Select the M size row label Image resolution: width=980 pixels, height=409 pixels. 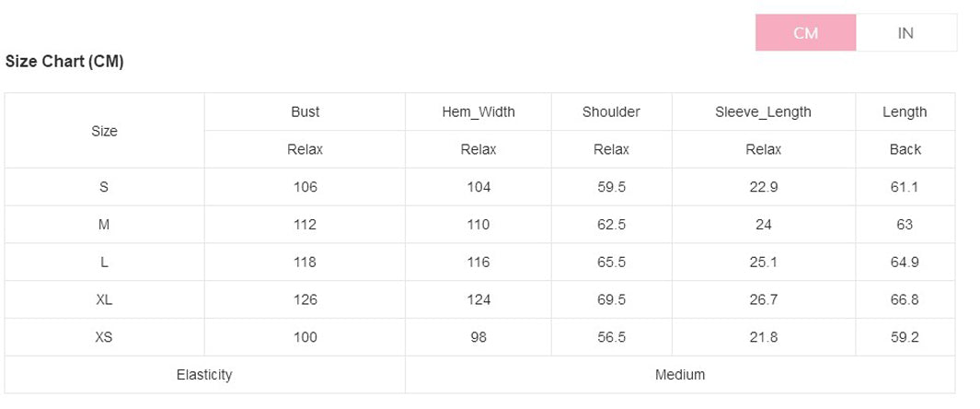pos(104,225)
